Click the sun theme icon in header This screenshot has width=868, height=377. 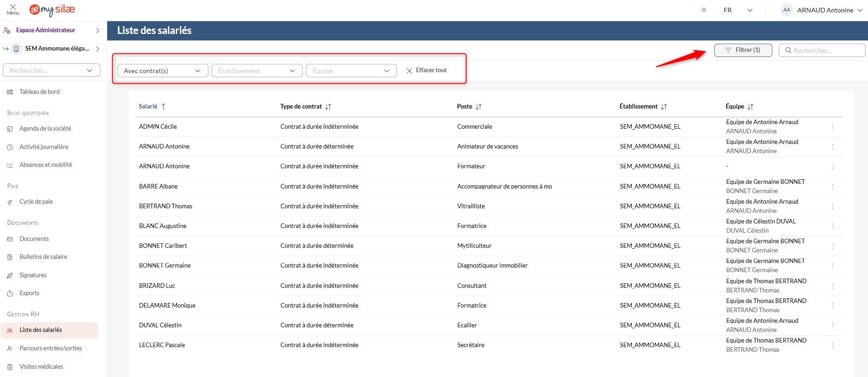[x=703, y=10]
